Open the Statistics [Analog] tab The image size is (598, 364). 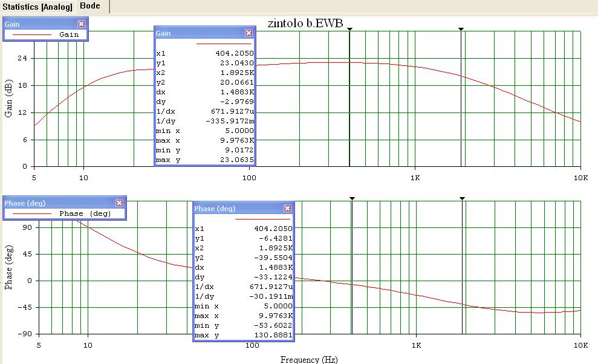tap(37, 7)
